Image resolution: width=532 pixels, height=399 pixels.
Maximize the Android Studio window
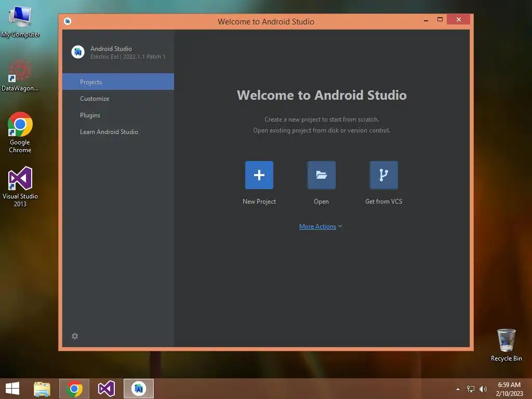[x=440, y=20]
